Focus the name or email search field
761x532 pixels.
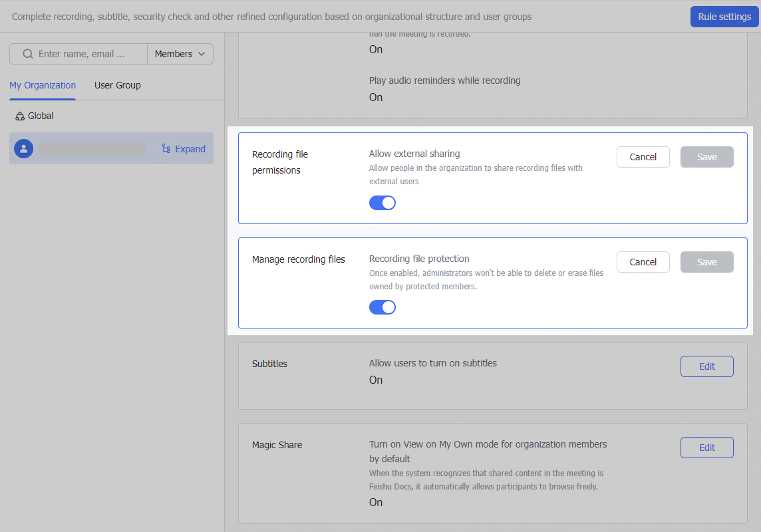[78, 54]
